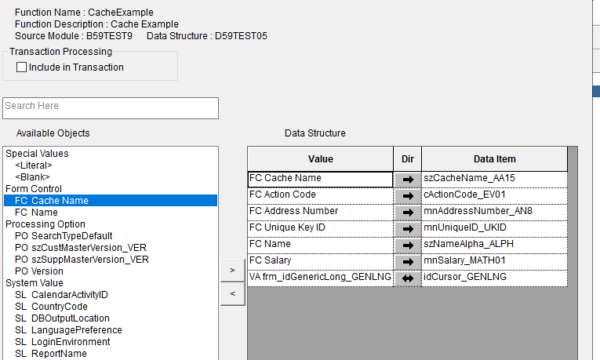Toggle bidirectional arrow for idCursor_GENLNG row

point(408,278)
